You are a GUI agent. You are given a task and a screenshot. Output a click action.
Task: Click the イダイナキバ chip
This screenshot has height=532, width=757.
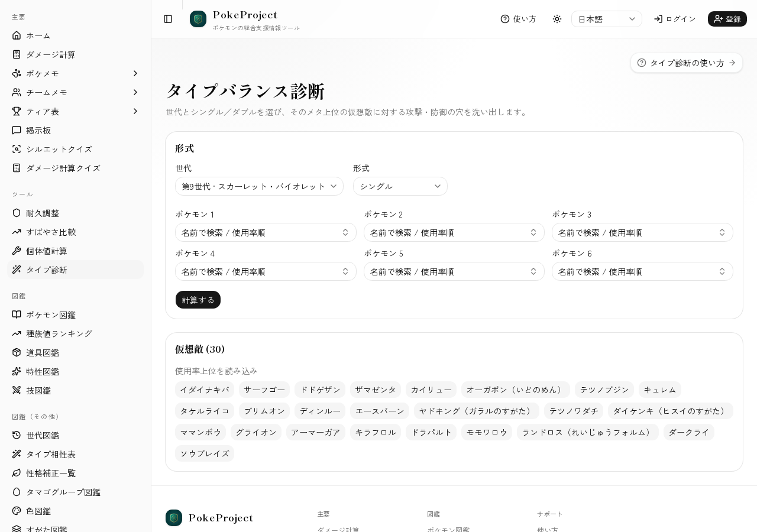coord(205,390)
